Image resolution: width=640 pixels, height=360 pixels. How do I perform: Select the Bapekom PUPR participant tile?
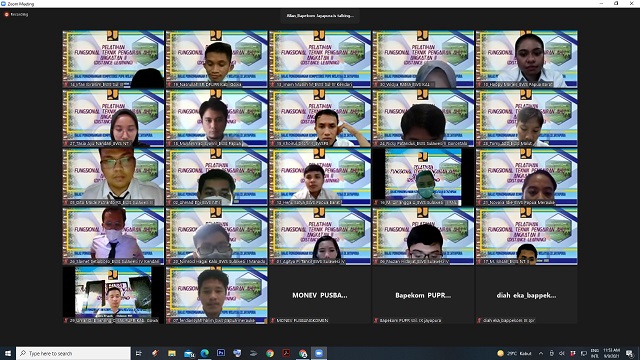pyautogui.click(x=423, y=295)
